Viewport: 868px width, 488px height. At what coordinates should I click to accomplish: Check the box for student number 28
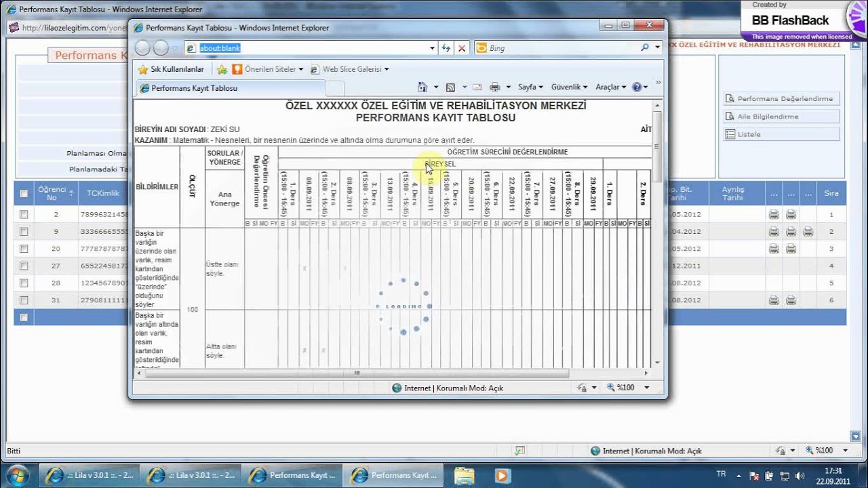(x=24, y=283)
